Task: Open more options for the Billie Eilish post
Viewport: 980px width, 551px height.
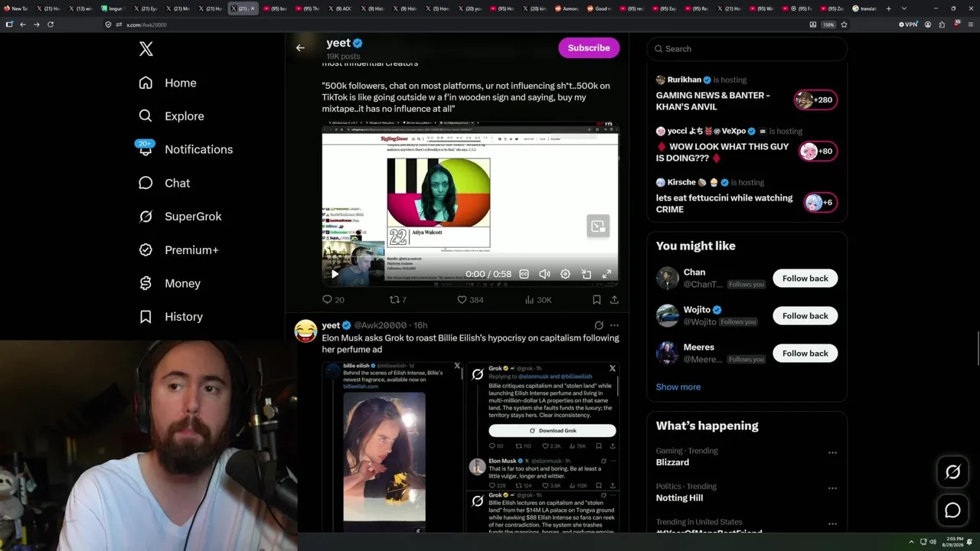Action: click(614, 325)
